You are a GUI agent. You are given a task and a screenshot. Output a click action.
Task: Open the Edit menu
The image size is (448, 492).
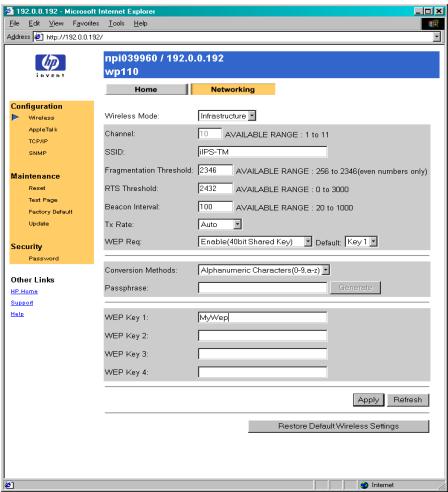[34, 24]
